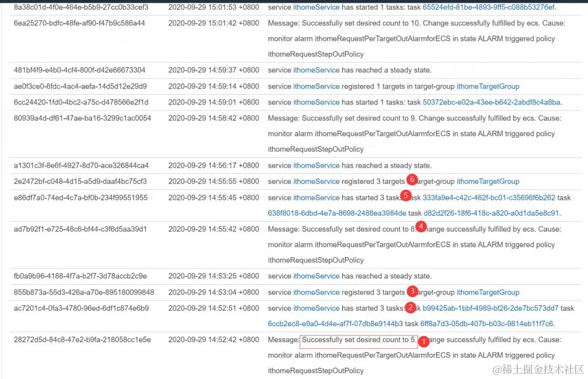Open task link d82d2f26-18f6-418c-a820-a0d1da5e8c91

pyautogui.click(x=491, y=213)
